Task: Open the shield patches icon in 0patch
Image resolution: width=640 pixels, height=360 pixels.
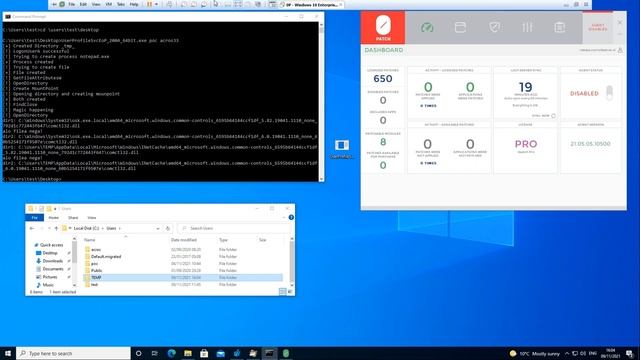Action: click(494, 27)
